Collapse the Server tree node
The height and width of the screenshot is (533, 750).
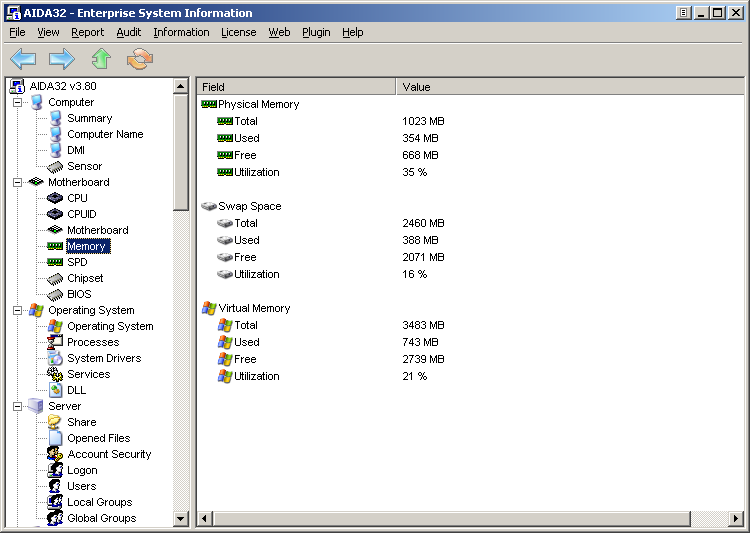(x=17, y=406)
